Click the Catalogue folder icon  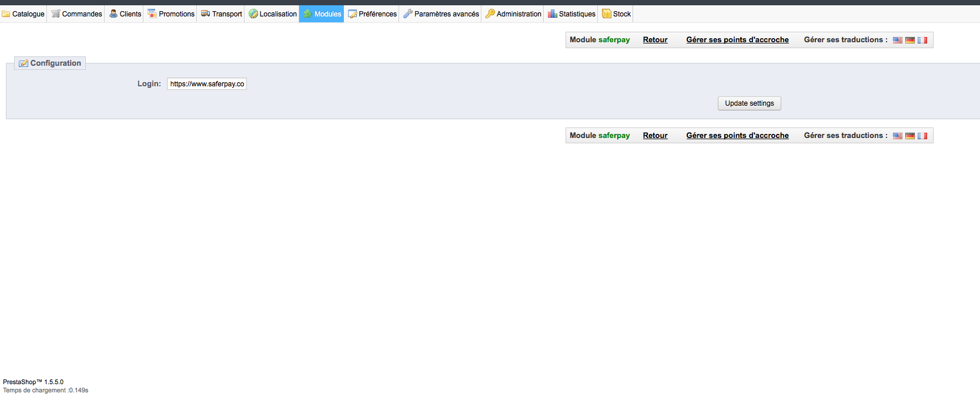pyautogui.click(x=6, y=14)
